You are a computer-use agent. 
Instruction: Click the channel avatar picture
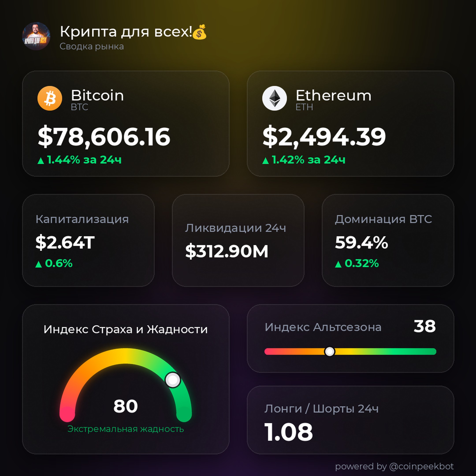point(36,36)
